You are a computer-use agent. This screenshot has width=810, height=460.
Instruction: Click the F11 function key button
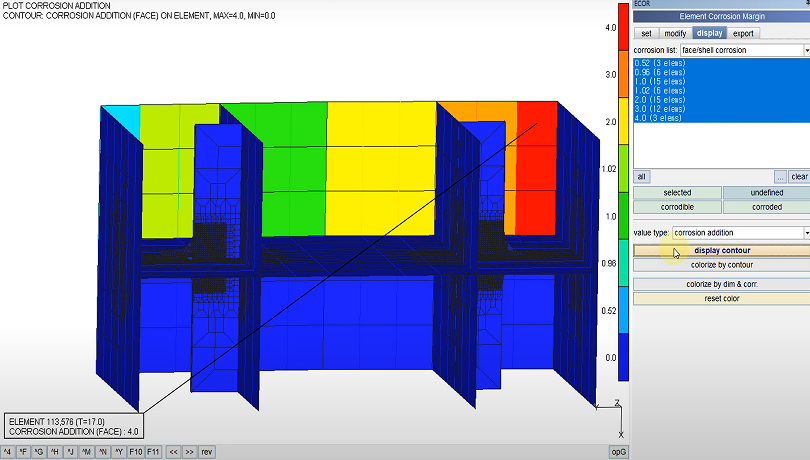pos(153,452)
